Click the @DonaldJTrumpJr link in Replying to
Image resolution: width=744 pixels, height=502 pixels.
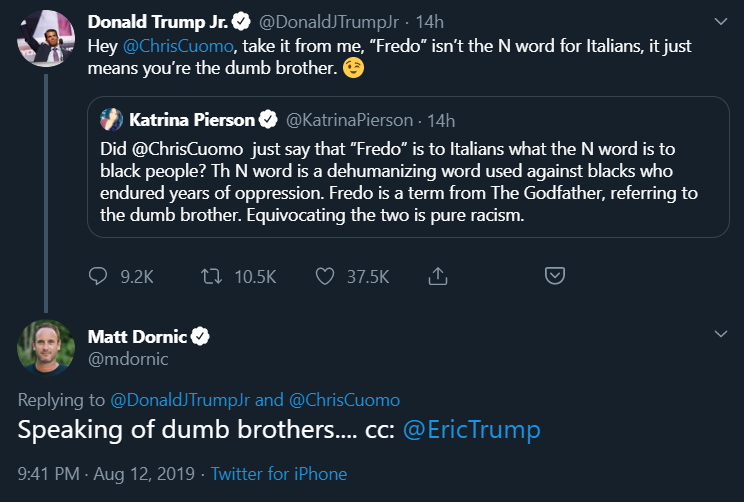tap(180, 400)
